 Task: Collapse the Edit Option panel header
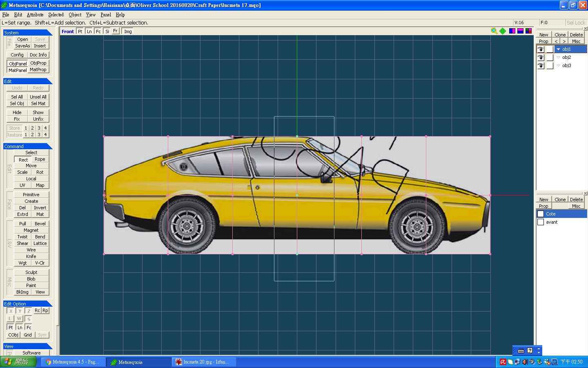click(x=28, y=303)
